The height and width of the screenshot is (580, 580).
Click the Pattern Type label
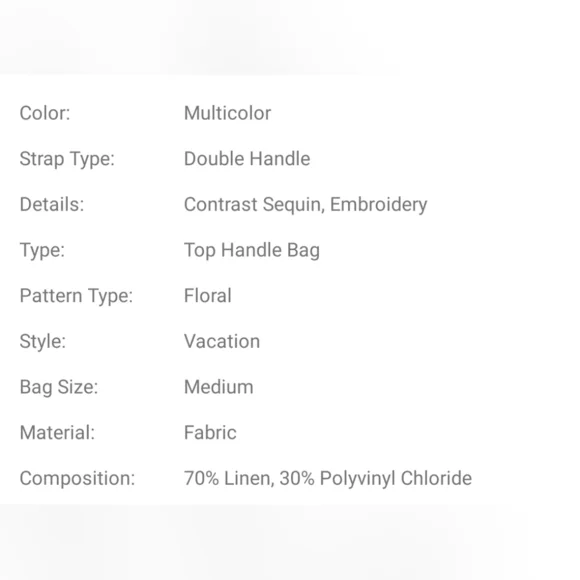76,296
